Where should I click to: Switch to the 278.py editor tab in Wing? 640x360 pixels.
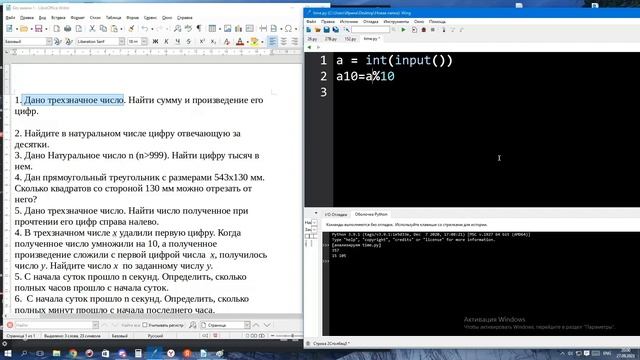[331, 39]
